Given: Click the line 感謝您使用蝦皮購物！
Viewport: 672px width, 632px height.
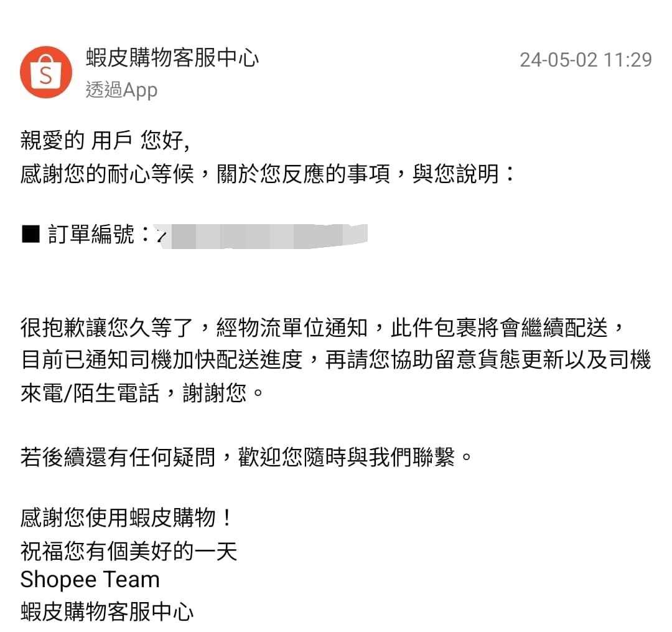Looking at the screenshot, I should pyautogui.click(x=127, y=517).
